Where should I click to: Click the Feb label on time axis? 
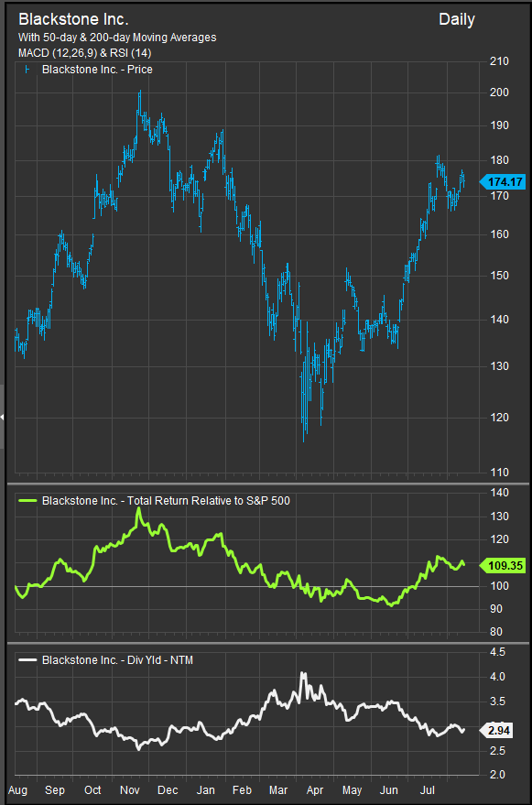(242, 789)
